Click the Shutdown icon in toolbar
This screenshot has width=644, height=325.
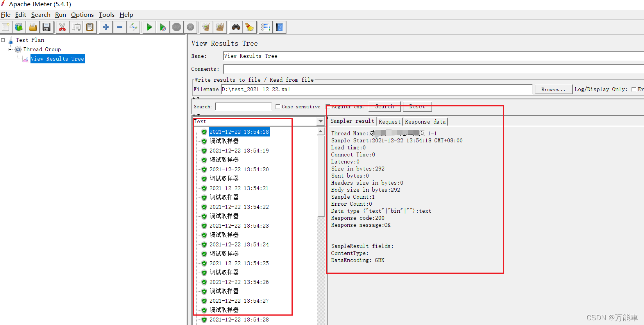click(x=190, y=27)
